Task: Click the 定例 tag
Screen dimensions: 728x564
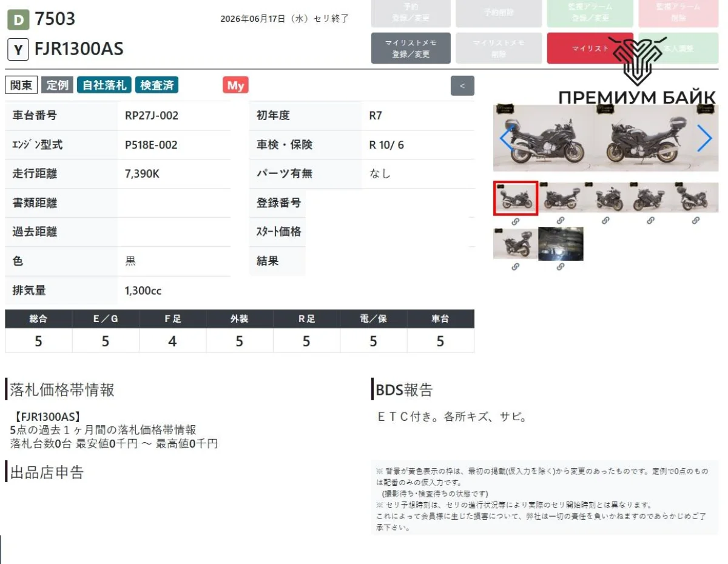Action: pyautogui.click(x=58, y=86)
